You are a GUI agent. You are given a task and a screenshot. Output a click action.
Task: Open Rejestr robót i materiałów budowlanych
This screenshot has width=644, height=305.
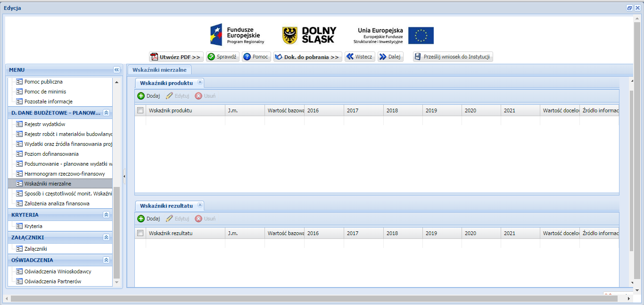[x=64, y=134]
